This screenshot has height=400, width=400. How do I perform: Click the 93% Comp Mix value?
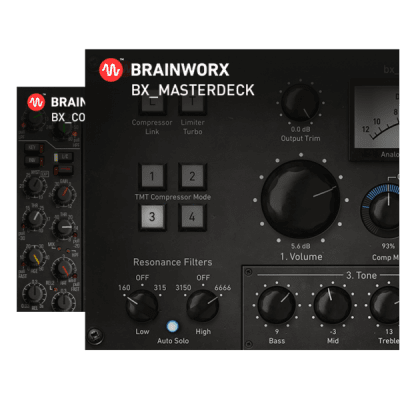click(x=388, y=246)
